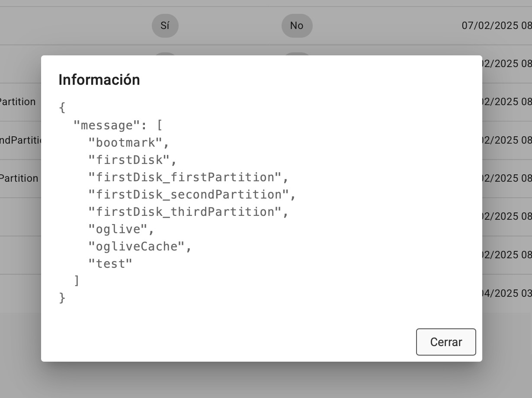Click the partially hidden "ndPartiti" text at the left
The height and width of the screenshot is (398, 532).
[x=21, y=140]
